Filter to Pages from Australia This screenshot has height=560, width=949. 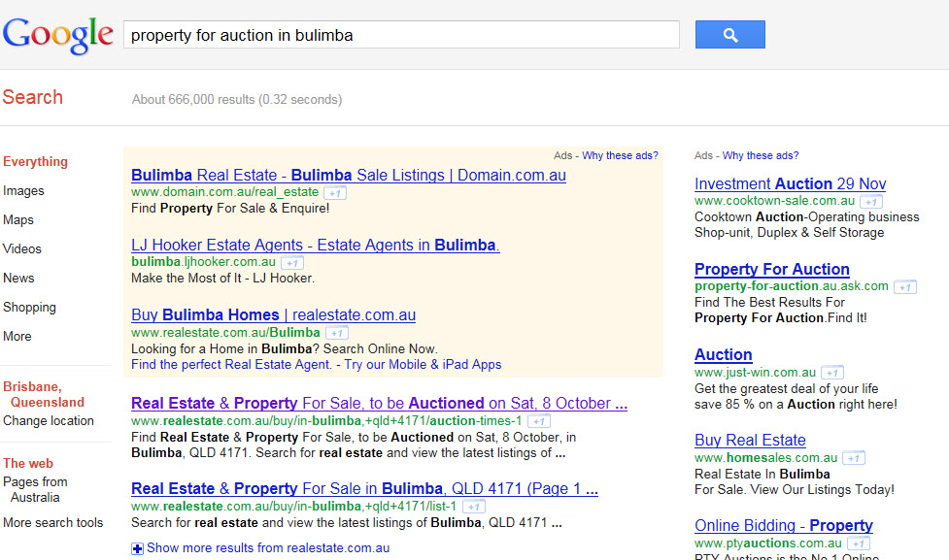tap(35, 489)
